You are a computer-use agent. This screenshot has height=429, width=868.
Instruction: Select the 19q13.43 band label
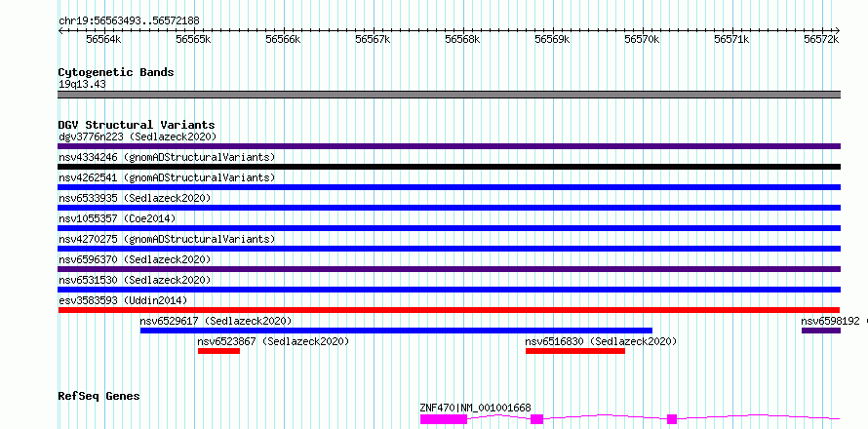tap(82, 85)
